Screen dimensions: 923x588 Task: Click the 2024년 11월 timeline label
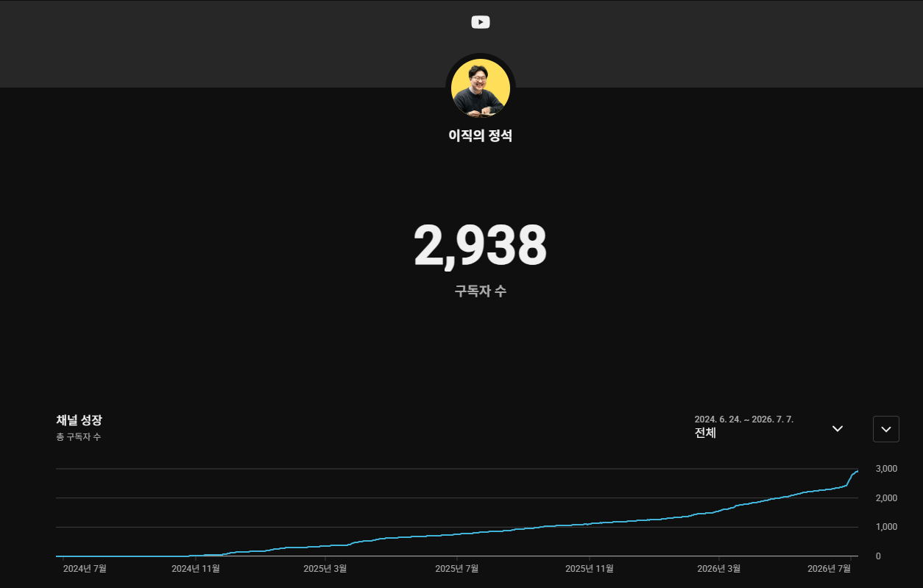coord(195,568)
